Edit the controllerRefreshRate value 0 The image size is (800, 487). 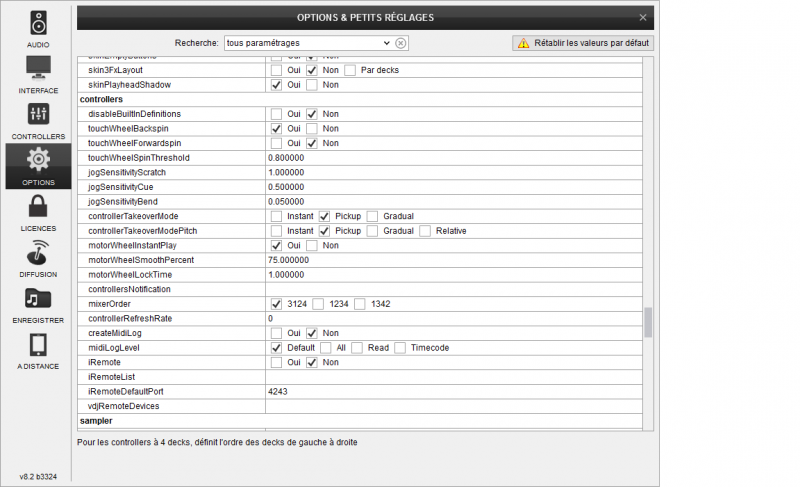pyautogui.click(x=454, y=319)
